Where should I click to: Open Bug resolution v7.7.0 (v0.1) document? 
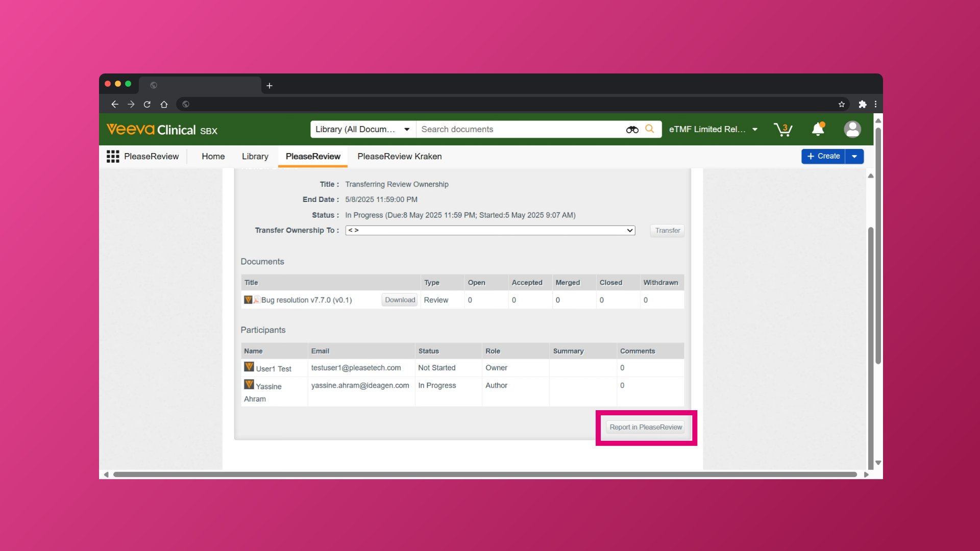306,300
